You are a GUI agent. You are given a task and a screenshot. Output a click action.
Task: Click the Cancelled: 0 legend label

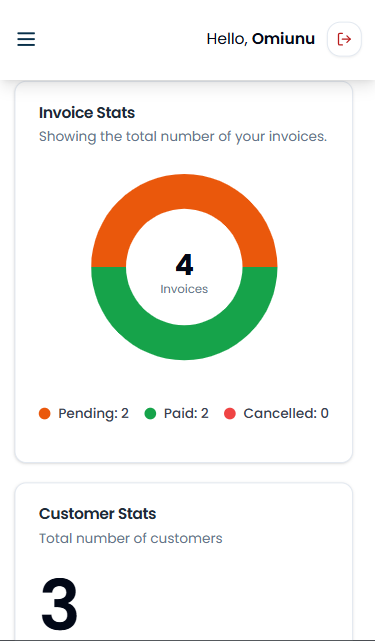[x=286, y=414]
